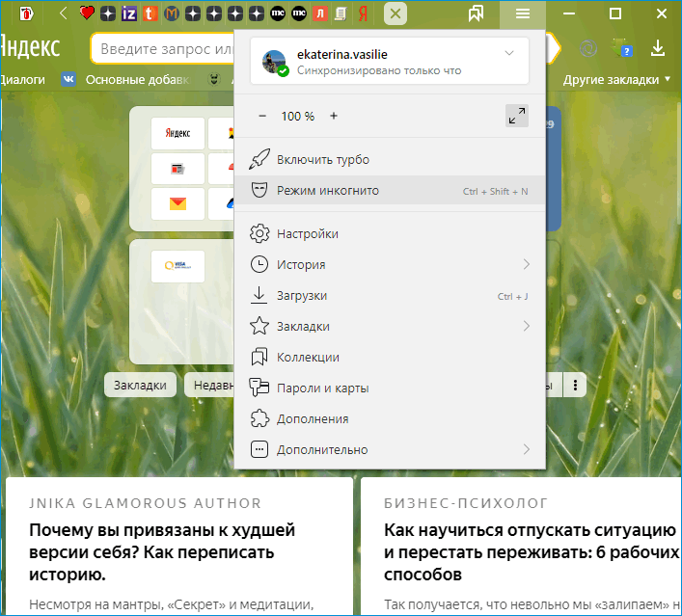Click the three-dots Дополнительно icon
Viewport: 682px width, 616px height.
(259, 449)
